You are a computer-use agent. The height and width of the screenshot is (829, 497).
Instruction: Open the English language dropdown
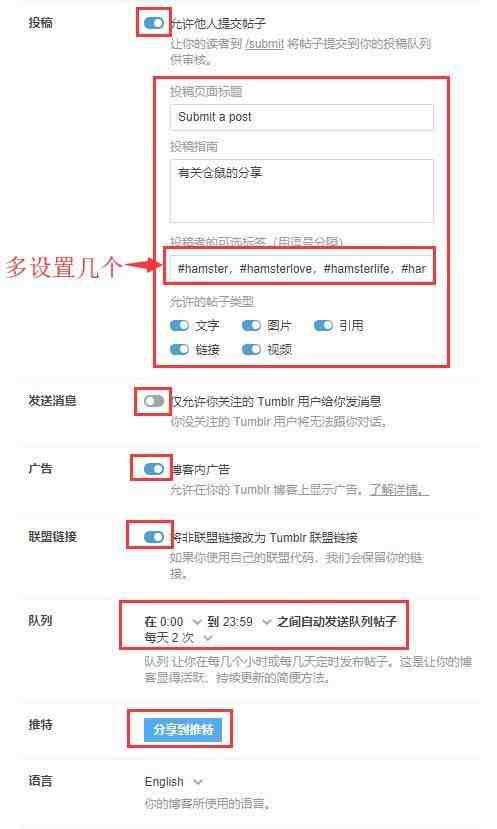click(x=173, y=781)
